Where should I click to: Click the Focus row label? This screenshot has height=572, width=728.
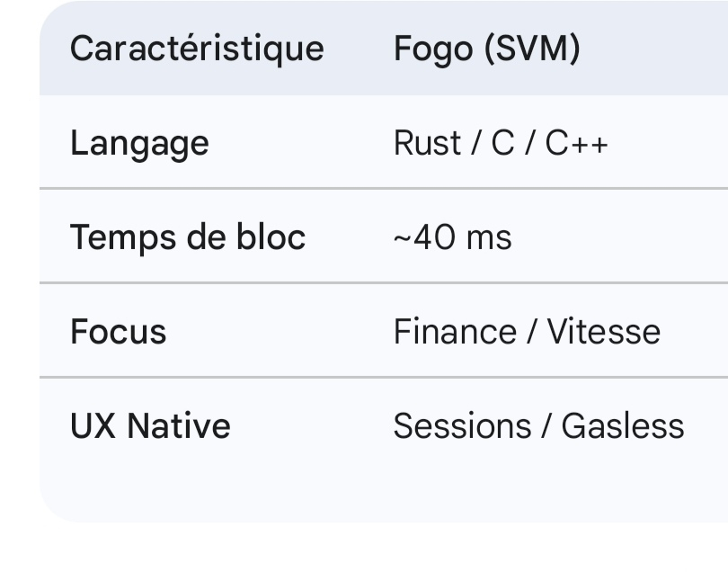[119, 332]
